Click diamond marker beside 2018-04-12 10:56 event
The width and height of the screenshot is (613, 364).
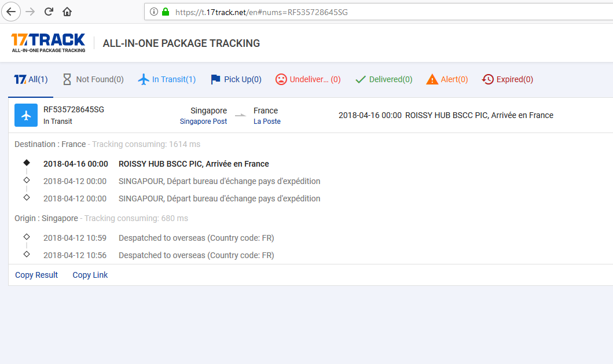point(27,254)
